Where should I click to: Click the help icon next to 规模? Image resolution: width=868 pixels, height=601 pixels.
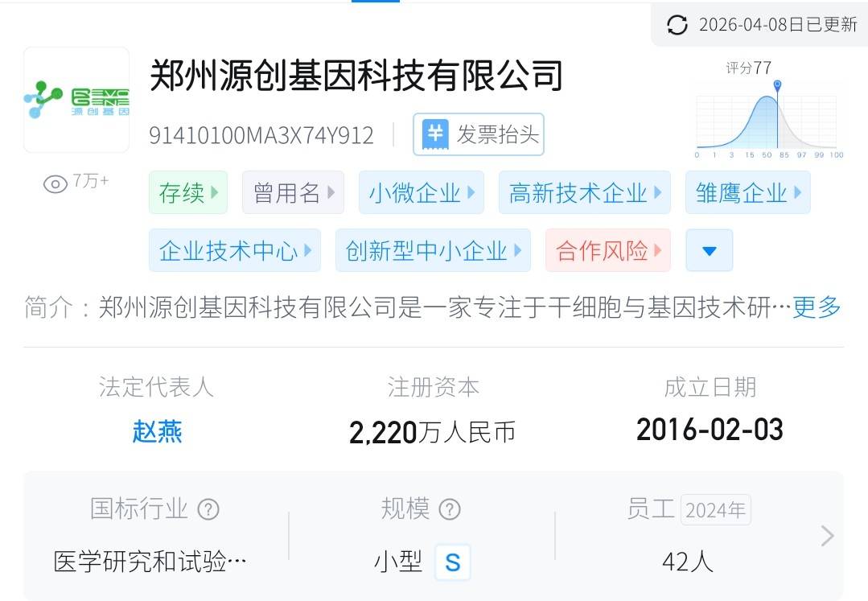click(x=450, y=509)
